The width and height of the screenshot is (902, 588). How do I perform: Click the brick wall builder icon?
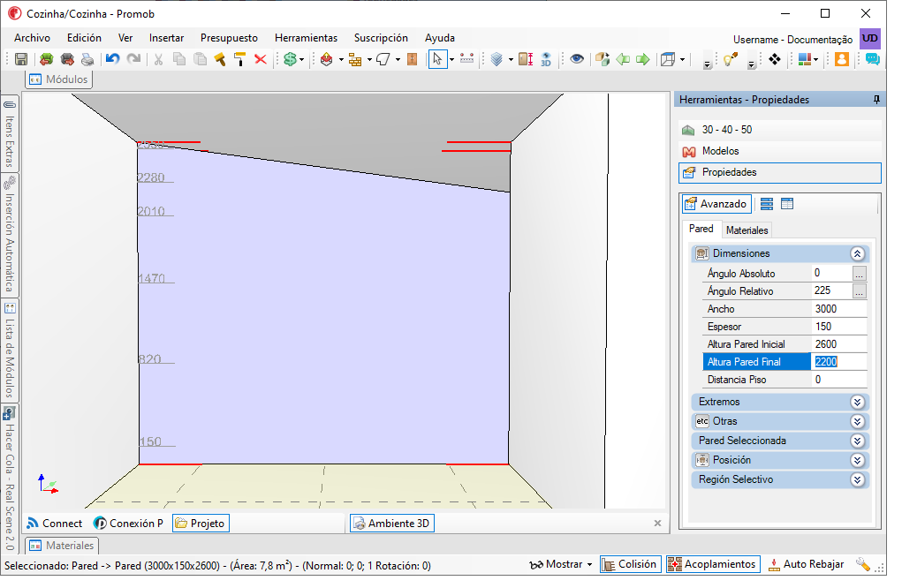[x=355, y=59]
